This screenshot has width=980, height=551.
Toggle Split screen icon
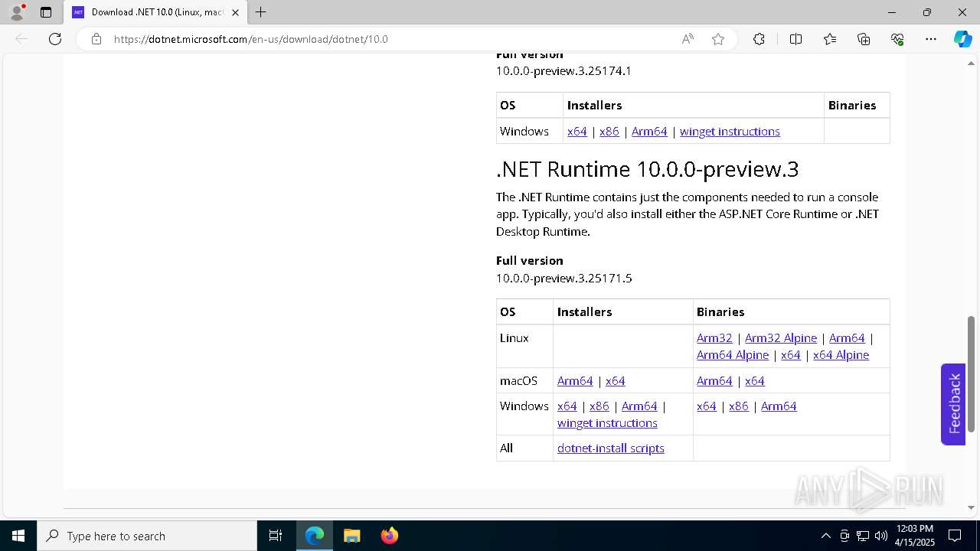795,39
